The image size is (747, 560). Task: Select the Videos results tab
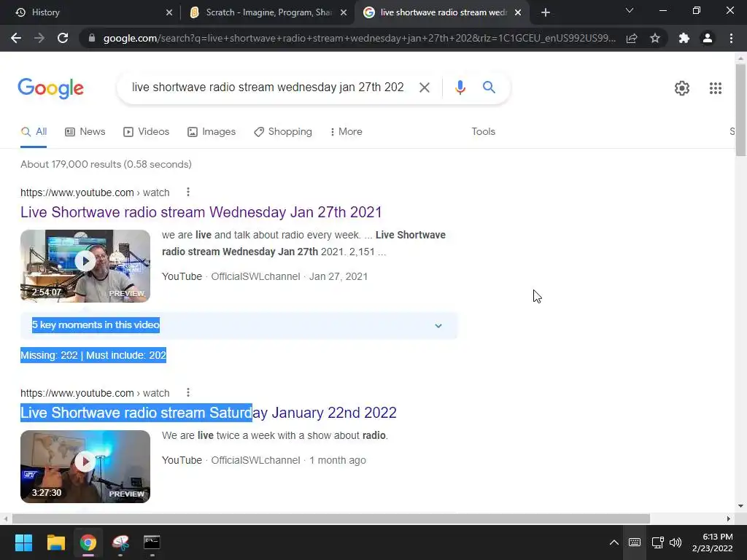pyautogui.click(x=146, y=132)
